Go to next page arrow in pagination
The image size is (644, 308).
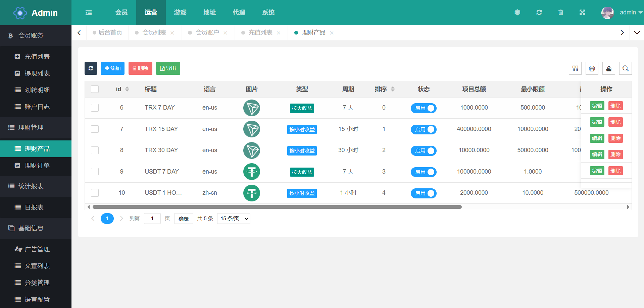121,219
